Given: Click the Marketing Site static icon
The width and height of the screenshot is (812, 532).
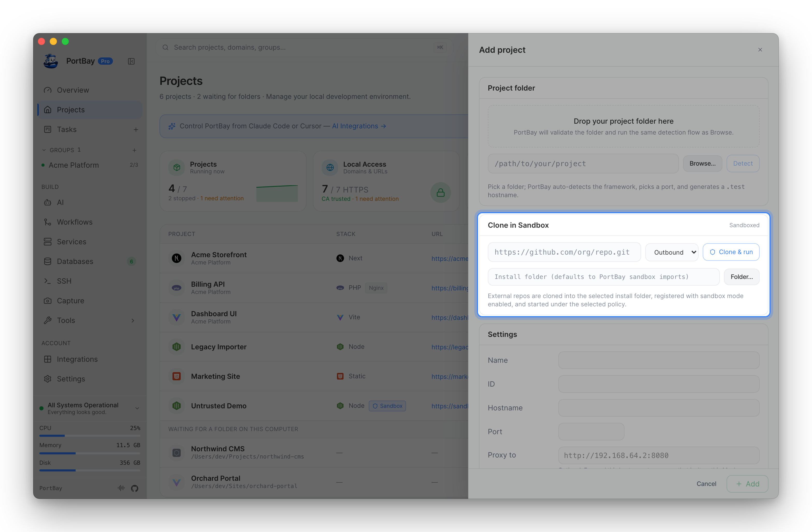Looking at the screenshot, I should coord(176,376).
